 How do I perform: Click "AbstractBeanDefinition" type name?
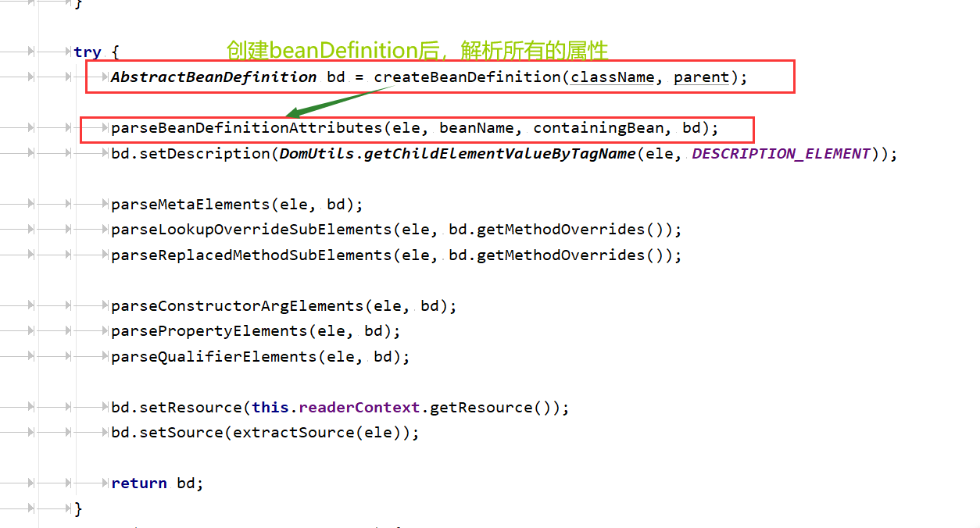pyautogui.click(x=213, y=77)
